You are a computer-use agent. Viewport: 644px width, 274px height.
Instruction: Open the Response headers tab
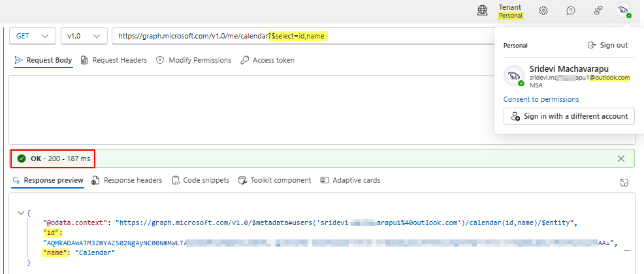point(127,181)
